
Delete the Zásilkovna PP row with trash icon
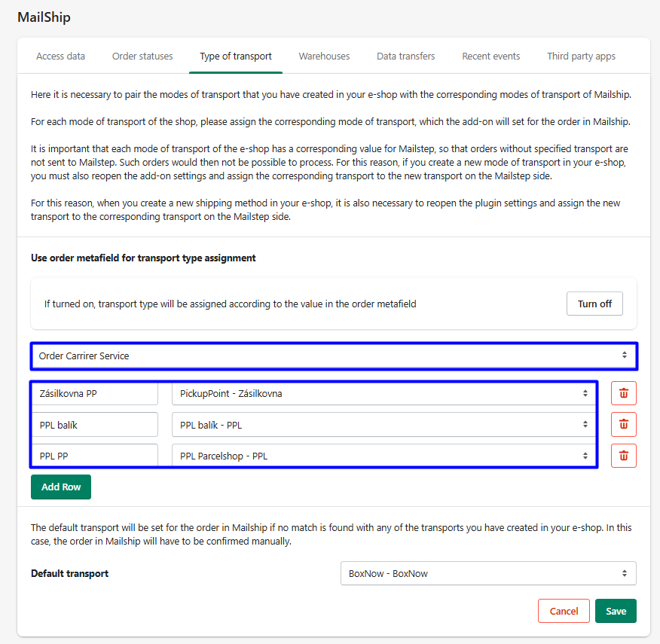coord(624,393)
